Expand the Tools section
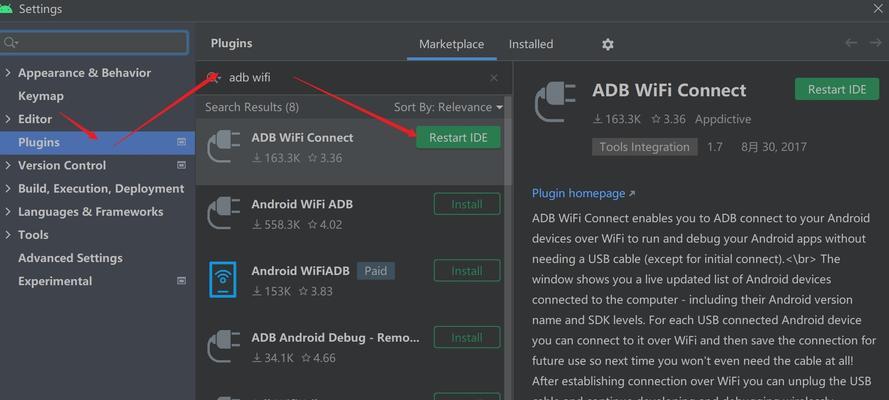 [7, 235]
